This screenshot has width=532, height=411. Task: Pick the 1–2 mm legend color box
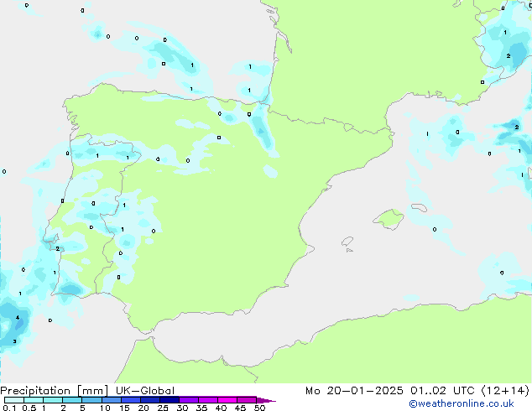[x=53, y=400]
